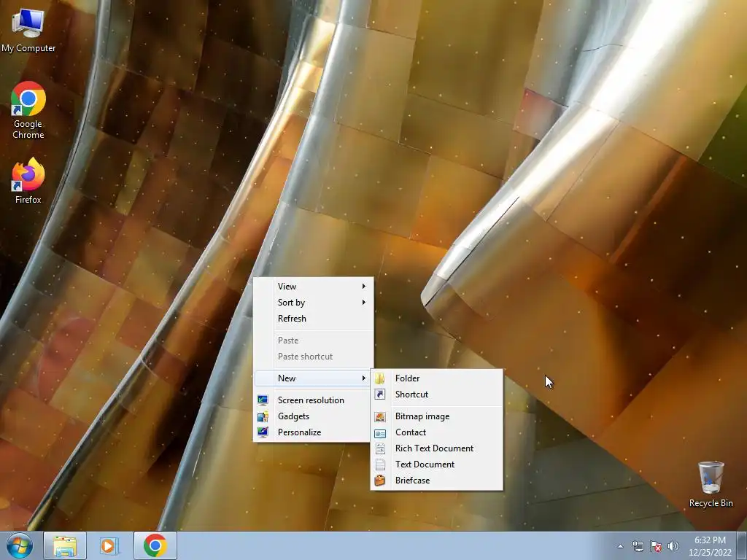747x560 pixels.
Task: Create a new Briefcase
Action: [x=436, y=481]
